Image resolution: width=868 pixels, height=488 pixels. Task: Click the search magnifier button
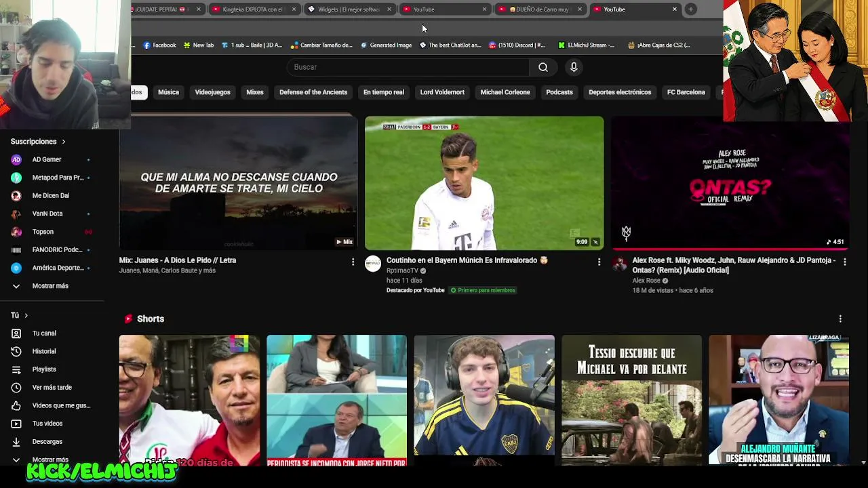(x=543, y=67)
